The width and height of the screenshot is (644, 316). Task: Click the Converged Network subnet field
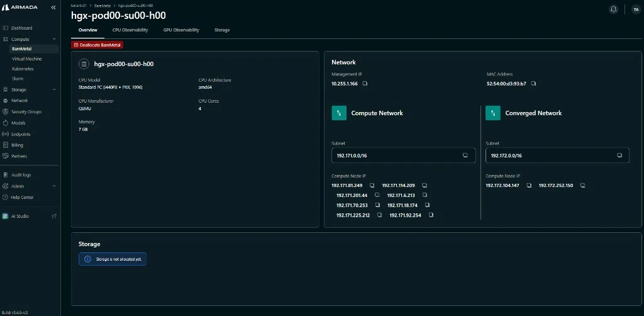(x=557, y=155)
